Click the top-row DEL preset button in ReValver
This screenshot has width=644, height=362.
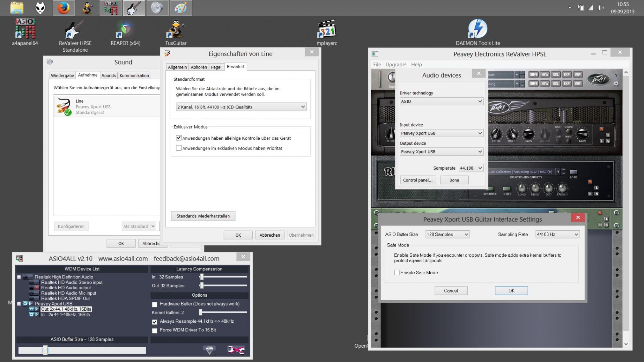[556, 74]
